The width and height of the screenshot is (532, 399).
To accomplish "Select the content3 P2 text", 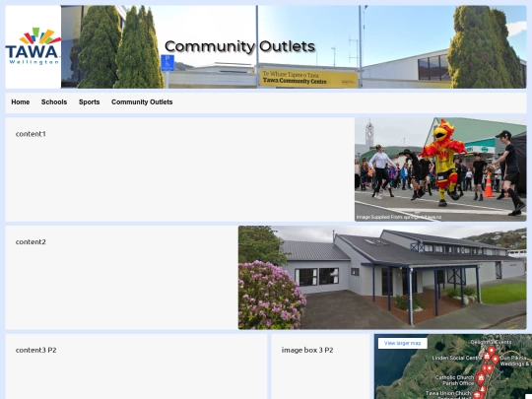I will click(x=36, y=350).
